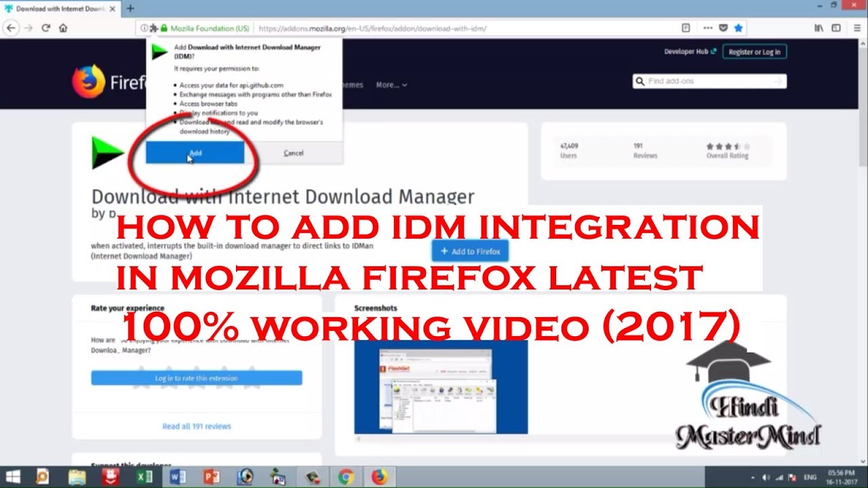Open the Library icon in toolbar
868x488 pixels.
(818, 28)
